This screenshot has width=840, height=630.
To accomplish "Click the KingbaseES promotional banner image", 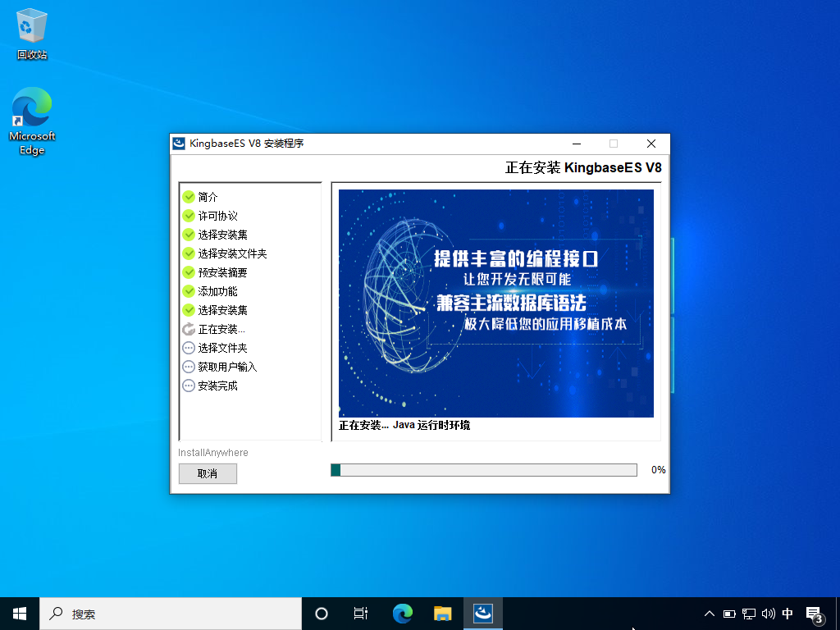I will click(495, 304).
